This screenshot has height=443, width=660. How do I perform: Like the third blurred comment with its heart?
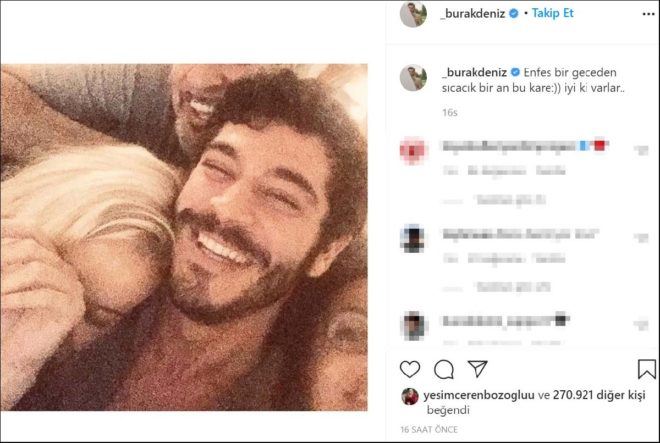coord(642,325)
